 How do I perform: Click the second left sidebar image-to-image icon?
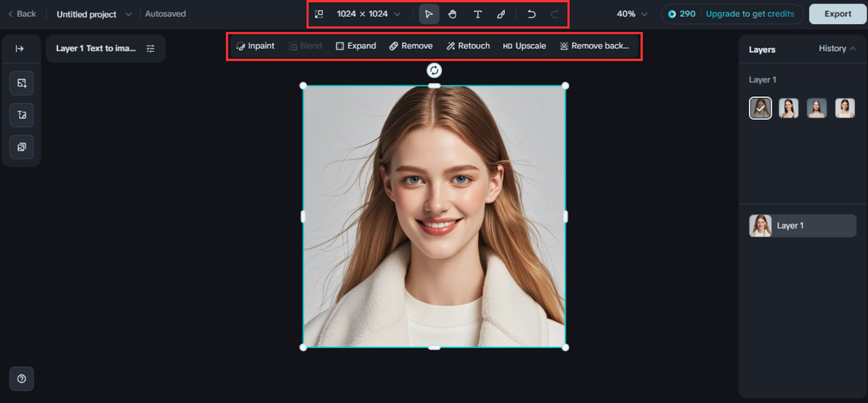coord(22,115)
